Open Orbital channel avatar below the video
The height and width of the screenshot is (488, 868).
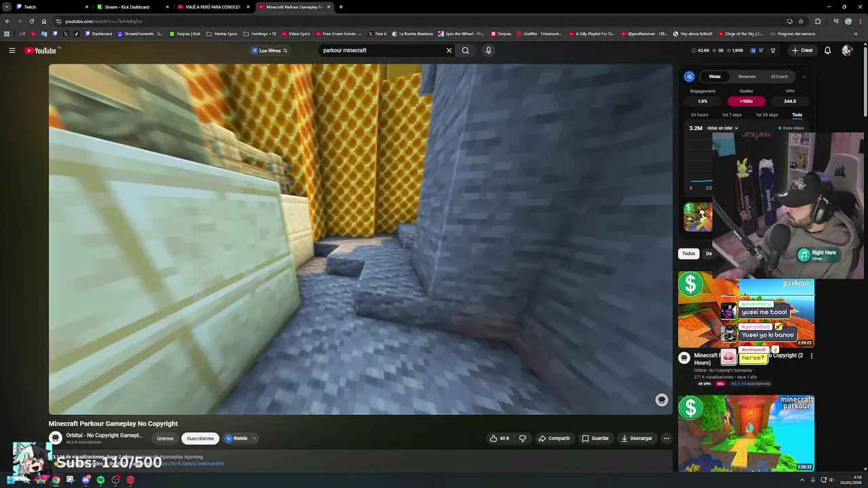[56, 439]
